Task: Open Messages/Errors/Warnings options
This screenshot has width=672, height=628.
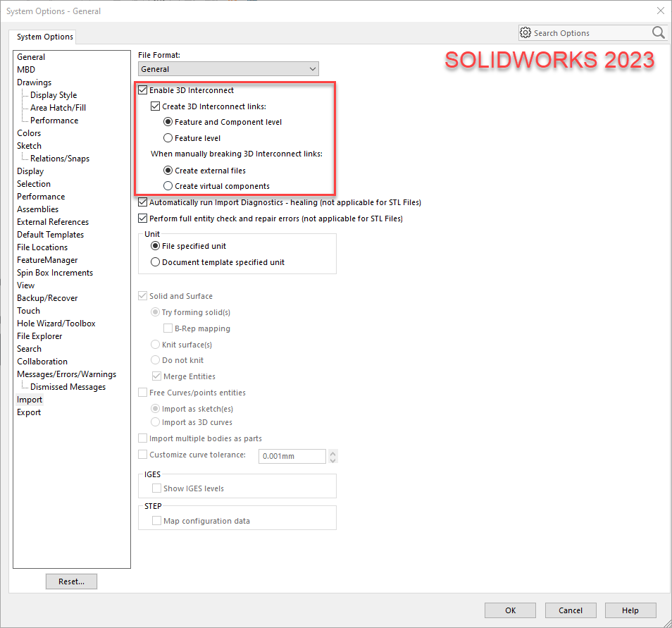Action: click(66, 374)
